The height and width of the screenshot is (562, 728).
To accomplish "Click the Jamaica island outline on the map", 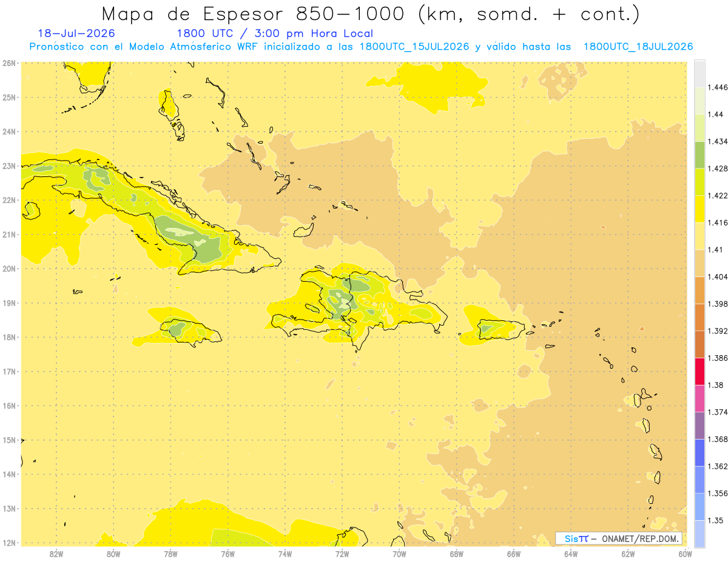I will point(190,332).
